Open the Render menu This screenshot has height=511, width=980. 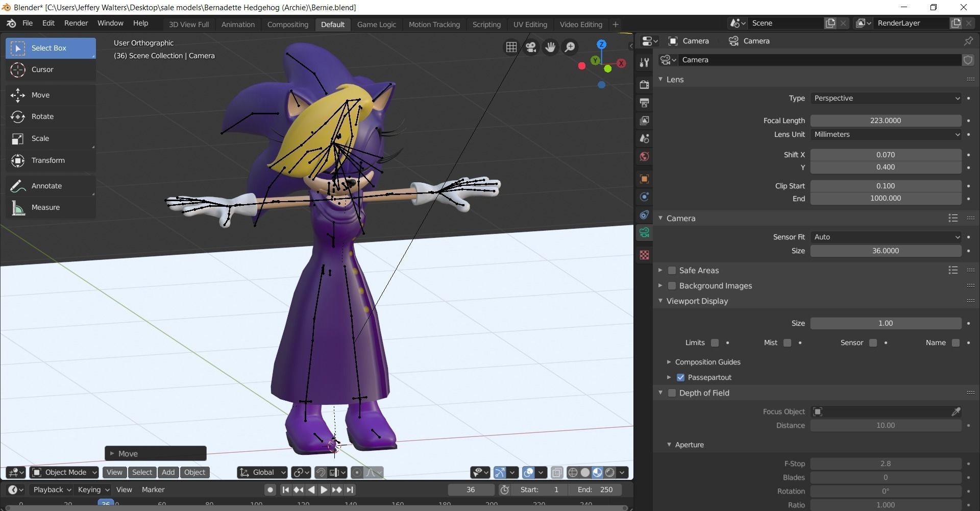coord(76,23)
